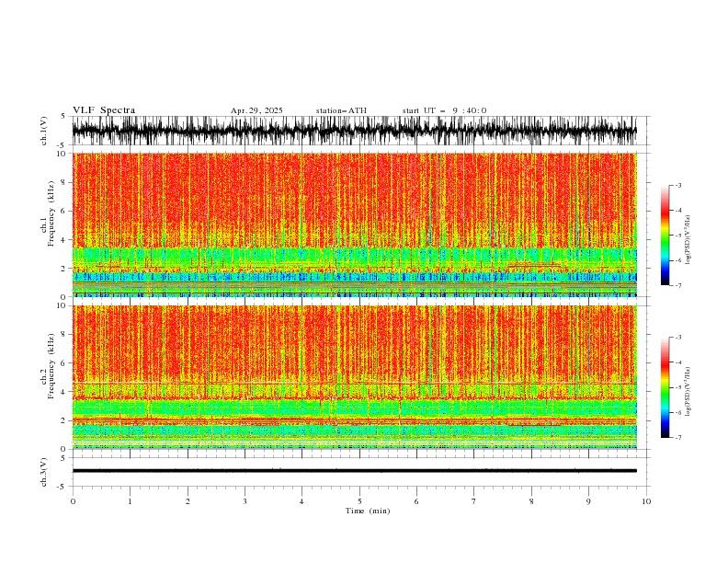The width and height of the screenshot is (728, 563).
Task: Click ch.2 frequency tick label '6'
Action: click(64, 363)
